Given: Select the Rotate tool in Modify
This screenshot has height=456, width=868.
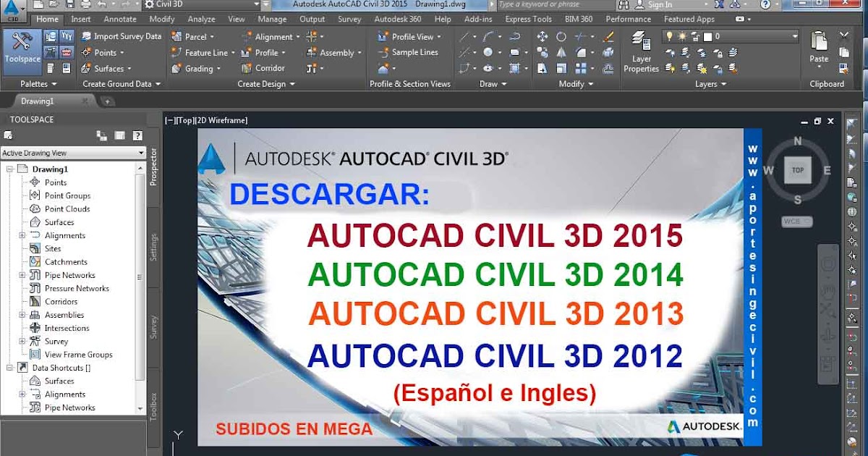Looking at the screenshot, I should [x=561, y=36].
